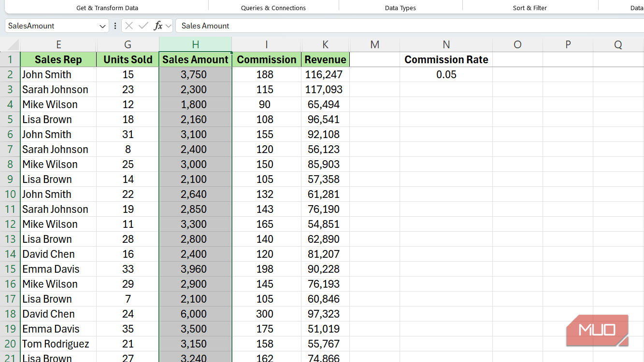Click the David Chen cell in row 14

[58, 254]
